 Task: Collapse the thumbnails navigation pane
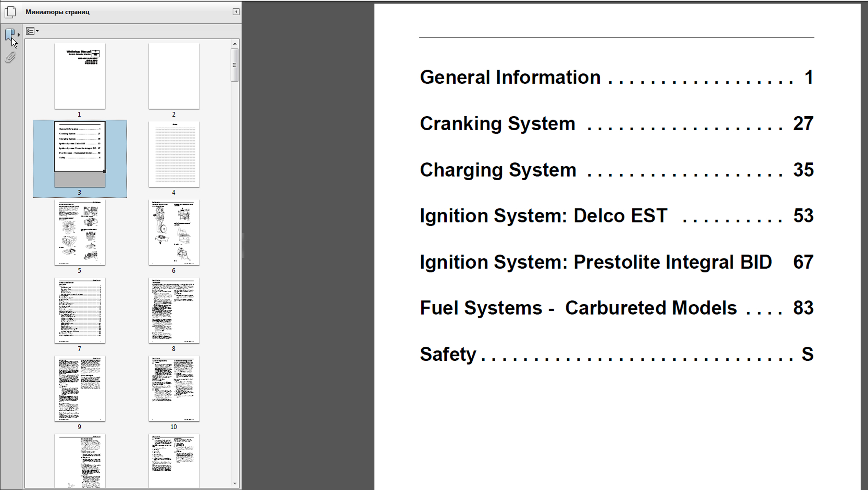coord(236,12)
